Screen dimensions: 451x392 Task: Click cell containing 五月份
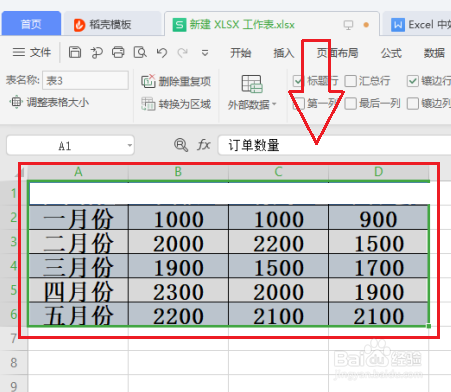click(78, 314)
